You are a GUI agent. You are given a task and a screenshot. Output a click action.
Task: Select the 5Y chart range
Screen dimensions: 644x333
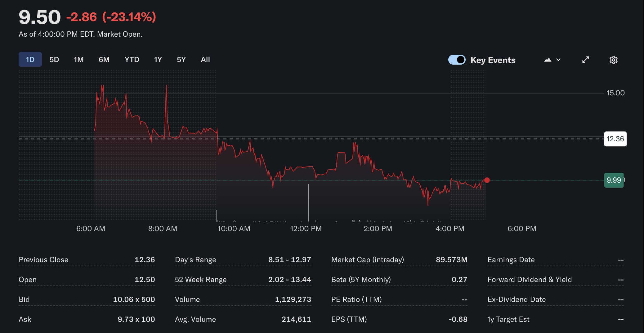point(181,59)
